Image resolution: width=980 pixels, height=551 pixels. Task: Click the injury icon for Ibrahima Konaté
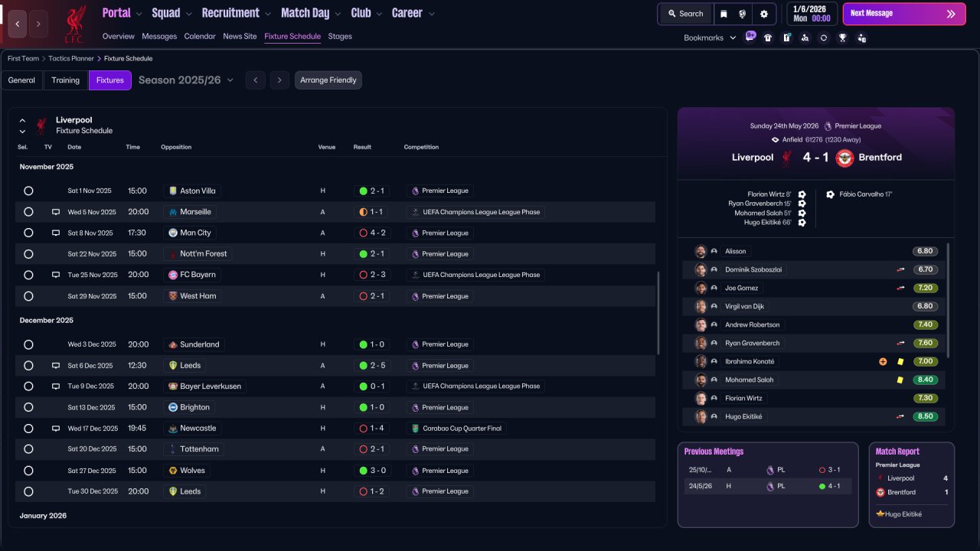tap(883, 361)
